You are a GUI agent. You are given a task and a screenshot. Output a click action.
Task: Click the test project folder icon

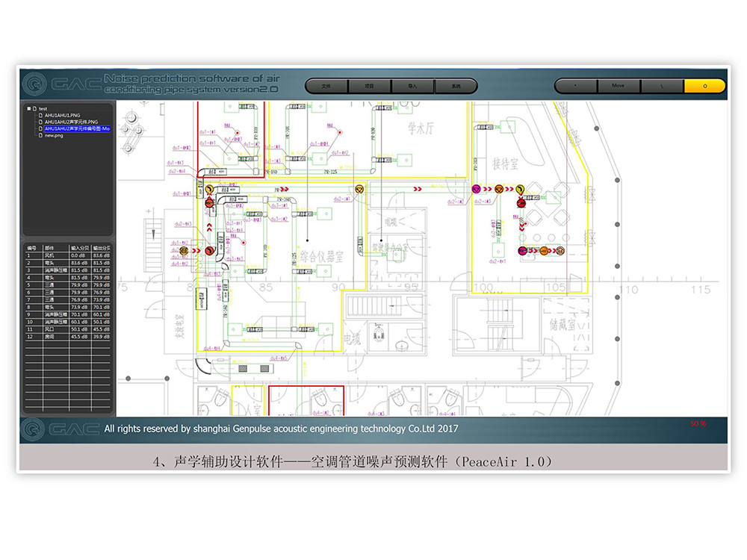point(34,108)
